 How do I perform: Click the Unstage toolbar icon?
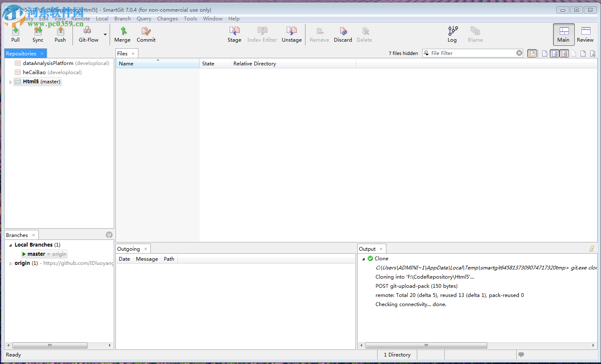[x=291, y=34]
